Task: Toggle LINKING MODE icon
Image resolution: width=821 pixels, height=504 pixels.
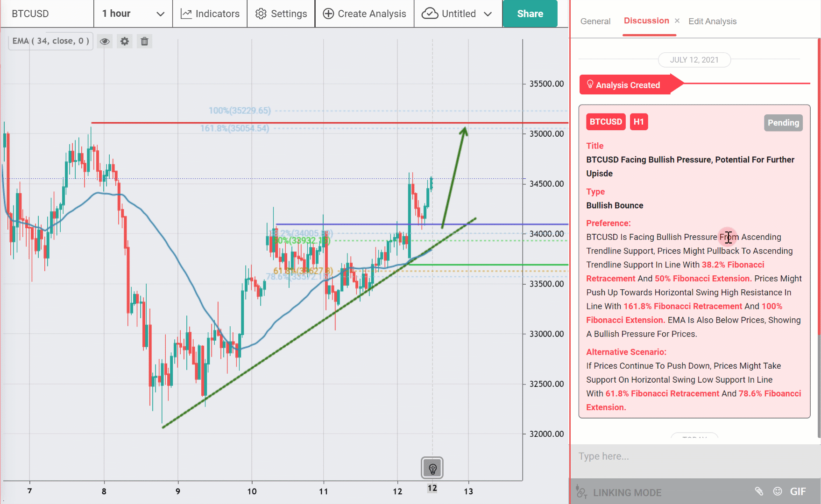Action: 581,492
